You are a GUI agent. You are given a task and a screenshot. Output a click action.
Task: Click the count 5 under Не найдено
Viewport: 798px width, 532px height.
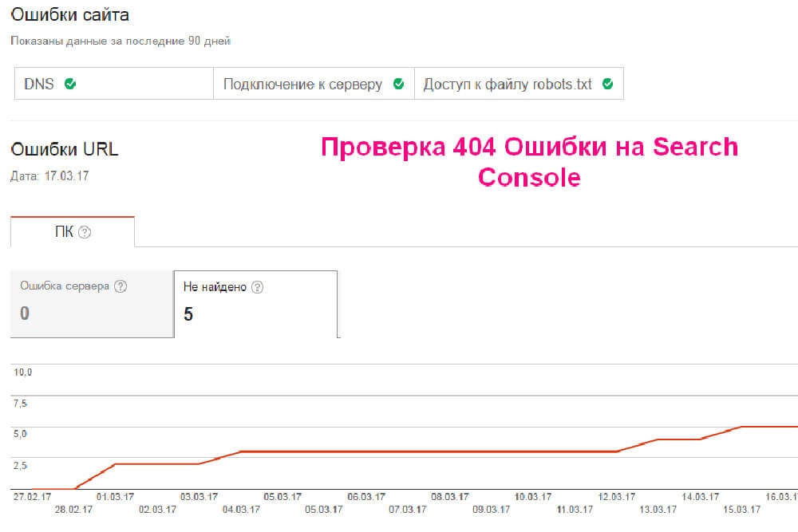(188, 314)
